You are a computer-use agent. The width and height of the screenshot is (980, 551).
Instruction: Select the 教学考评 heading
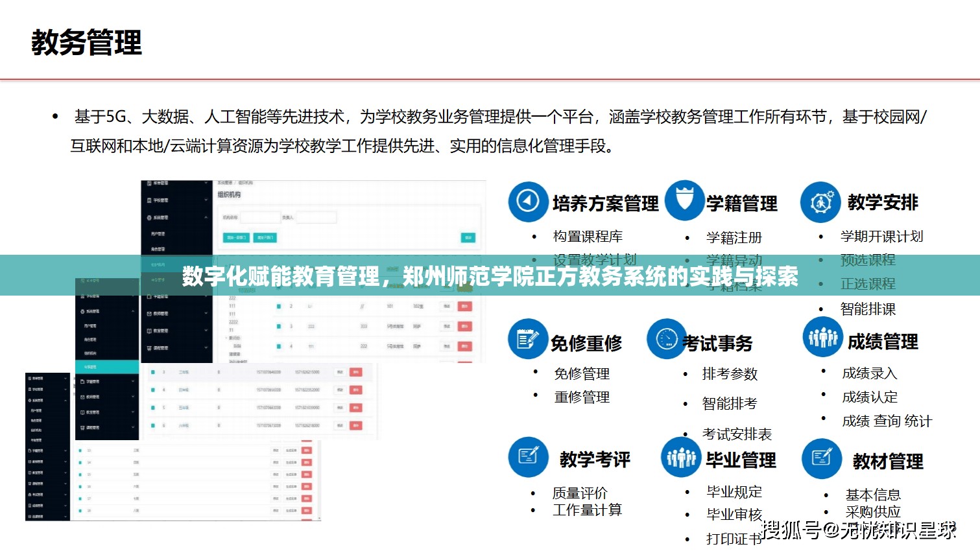pos(595,460)
